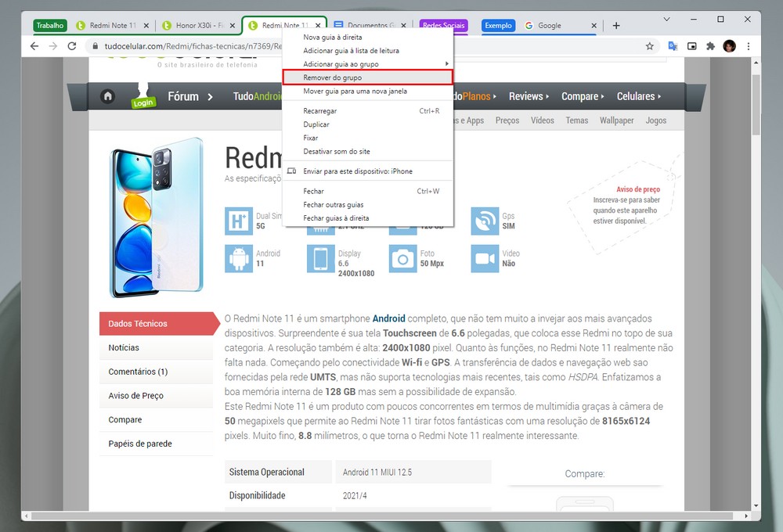
Task: Click the Redmi Note 11 phone image
Action: [157, 217]
